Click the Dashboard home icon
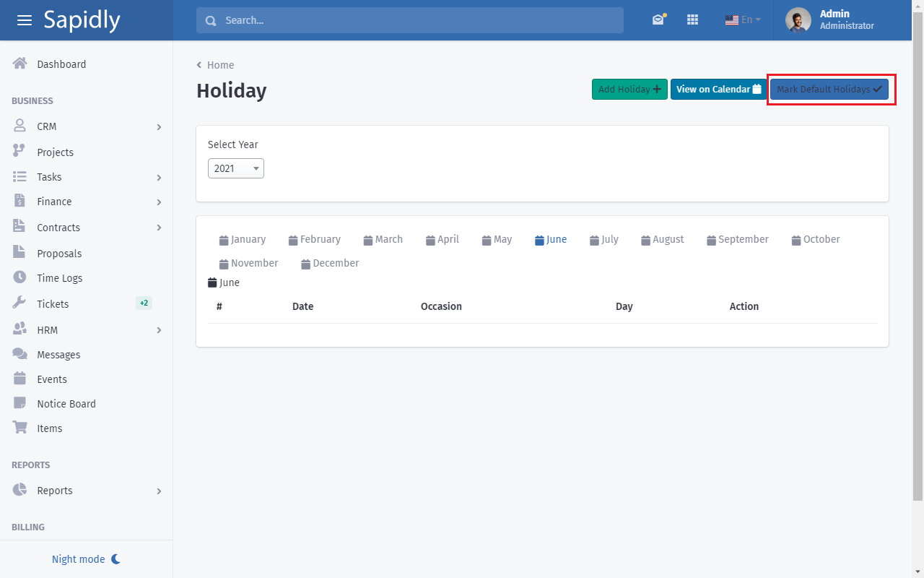Image resolution: width=924 pixels, height=578 pixels. click(20, 64)
